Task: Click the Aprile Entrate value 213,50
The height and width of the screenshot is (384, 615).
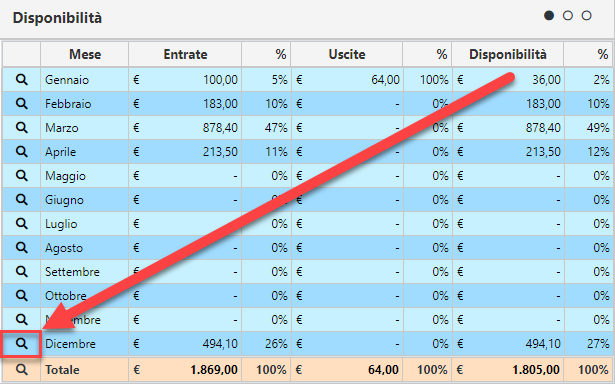Action: click(220, 151)
